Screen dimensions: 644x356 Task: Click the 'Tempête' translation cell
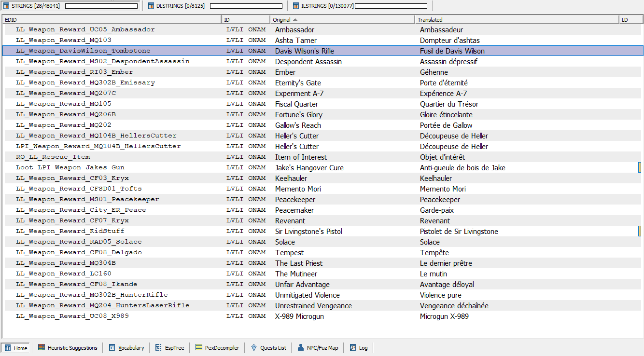pyautogui.click(x=434, y=252)
